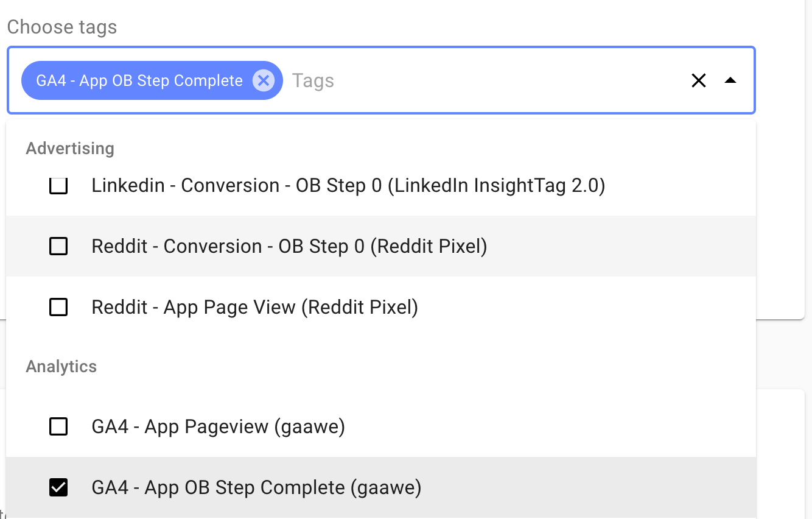The height and width of the screenshot is (519, 812).
Task: Click the Advertising group header
Action: coord(70,149)
